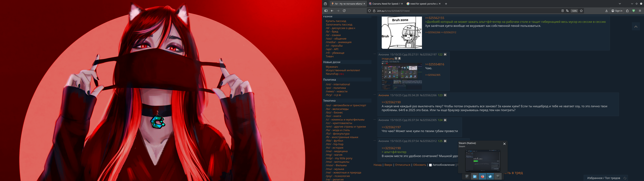The width and height of the screenshot is (644, 181).
Task: Click the translate page icon
Action: coord(568,11)
